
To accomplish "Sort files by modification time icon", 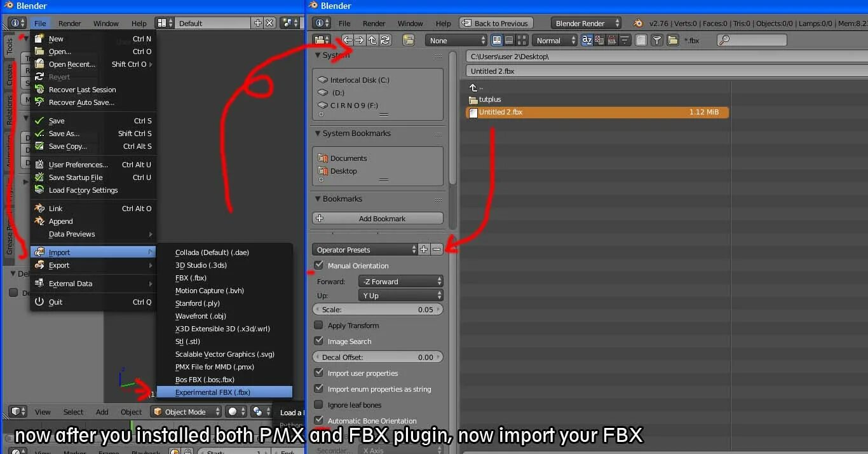I will click(612, 40).
